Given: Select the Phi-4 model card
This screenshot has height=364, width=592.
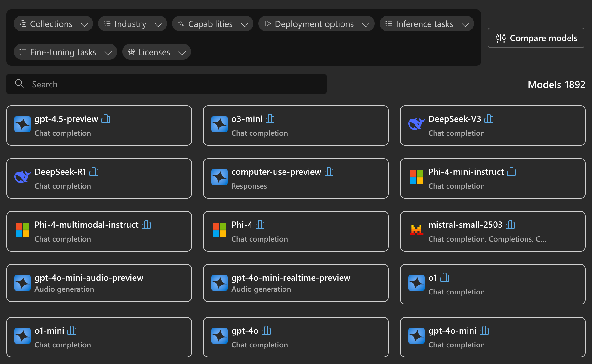Looking at the screenshot, I should tap(296, 231).
